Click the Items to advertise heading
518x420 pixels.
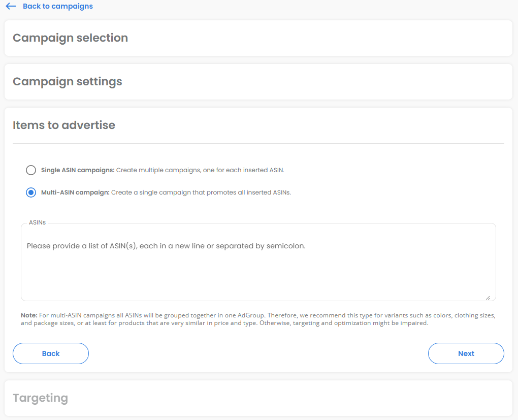(x=64, y=125)
